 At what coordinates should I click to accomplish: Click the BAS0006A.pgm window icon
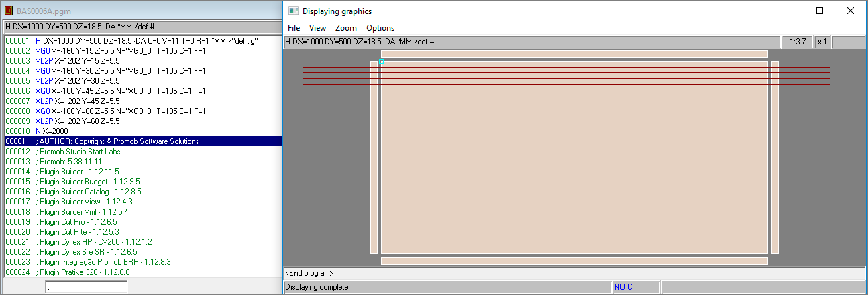click(x=9, y=11)
